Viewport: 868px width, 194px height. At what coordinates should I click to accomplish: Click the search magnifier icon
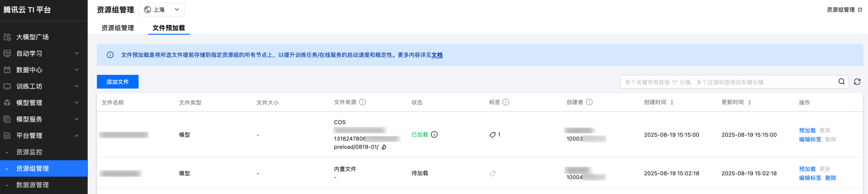tap(841, 82)
